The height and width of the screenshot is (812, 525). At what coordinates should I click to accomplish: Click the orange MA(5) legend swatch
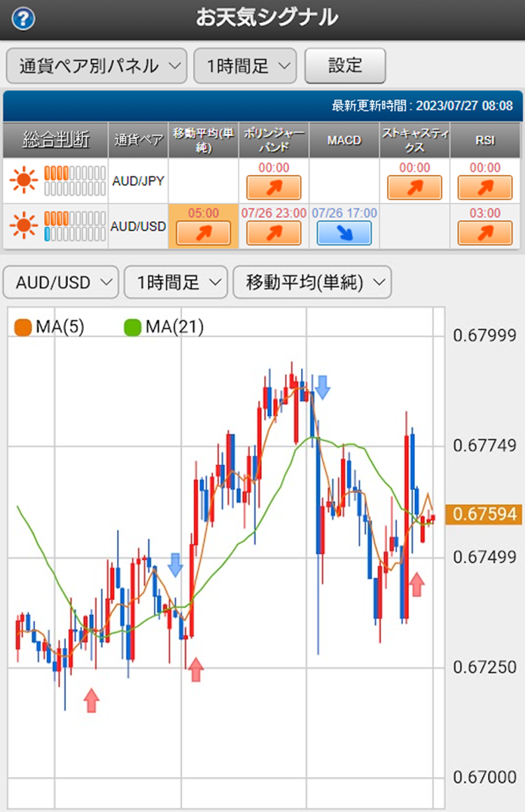point(23,327)
